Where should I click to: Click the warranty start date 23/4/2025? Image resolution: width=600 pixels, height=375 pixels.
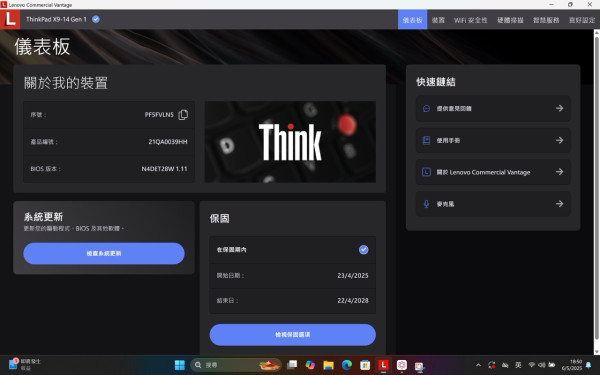pyautogui.click(x=353, y=276)
